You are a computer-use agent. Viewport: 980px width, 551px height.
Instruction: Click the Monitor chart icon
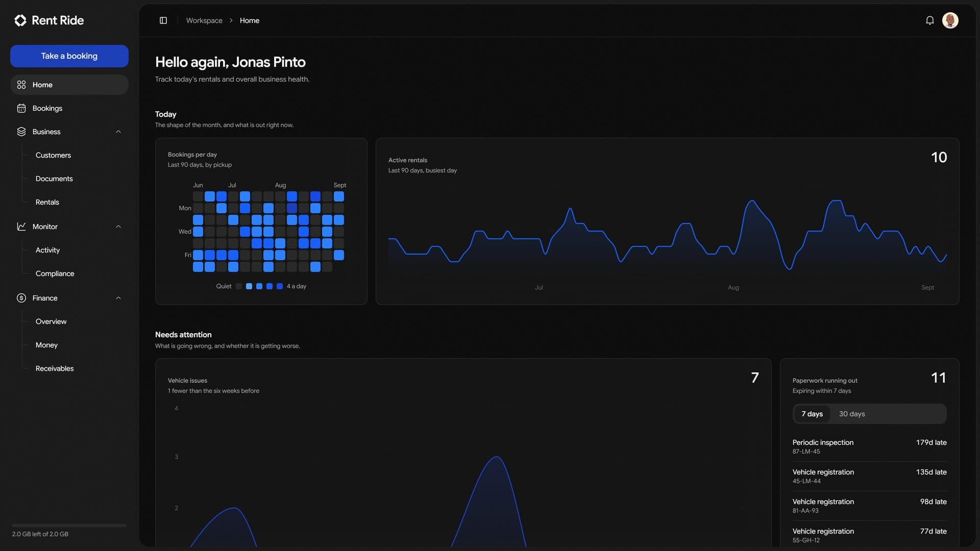pos(21,227)
